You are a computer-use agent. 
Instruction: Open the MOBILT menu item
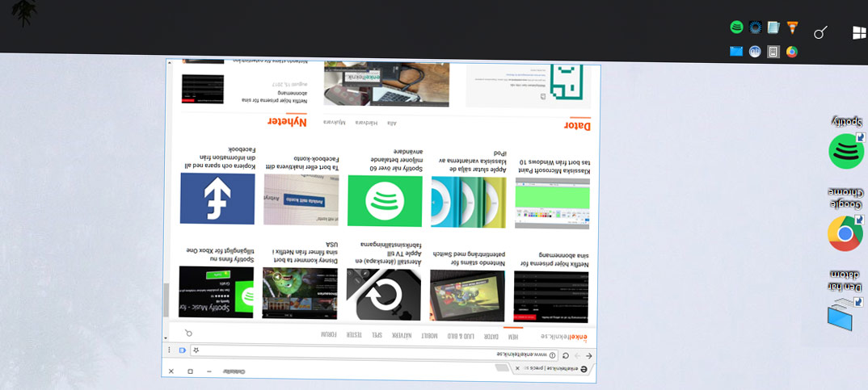[x=430, y=335]
